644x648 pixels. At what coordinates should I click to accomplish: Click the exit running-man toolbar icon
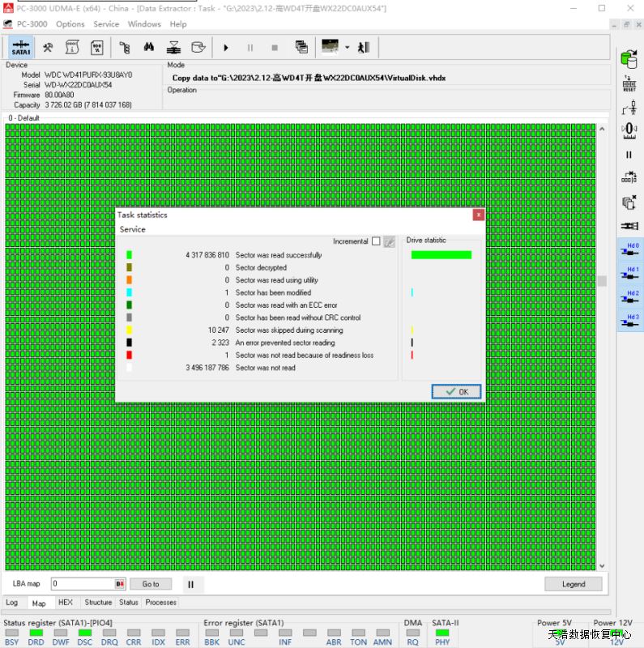(364, 47)
